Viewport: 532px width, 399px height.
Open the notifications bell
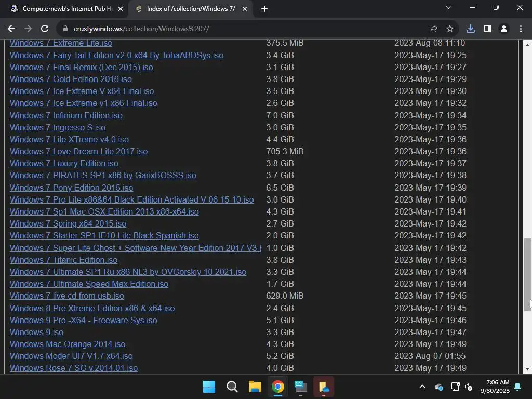pos(518,387)
